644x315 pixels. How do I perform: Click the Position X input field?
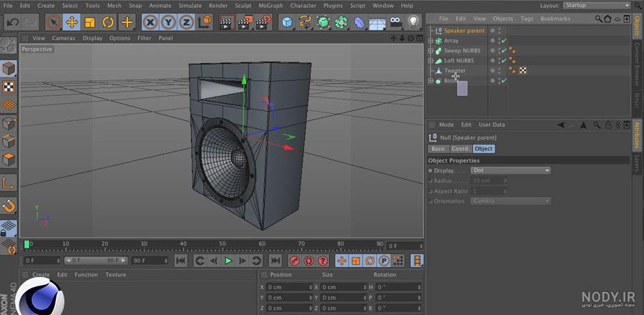click(289, 287)
